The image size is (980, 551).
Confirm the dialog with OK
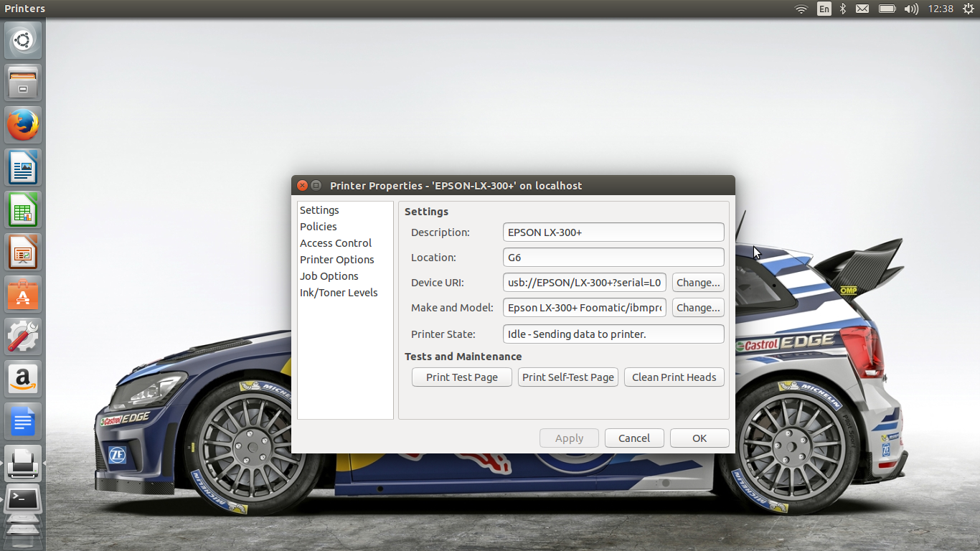[x=699, y=438]
